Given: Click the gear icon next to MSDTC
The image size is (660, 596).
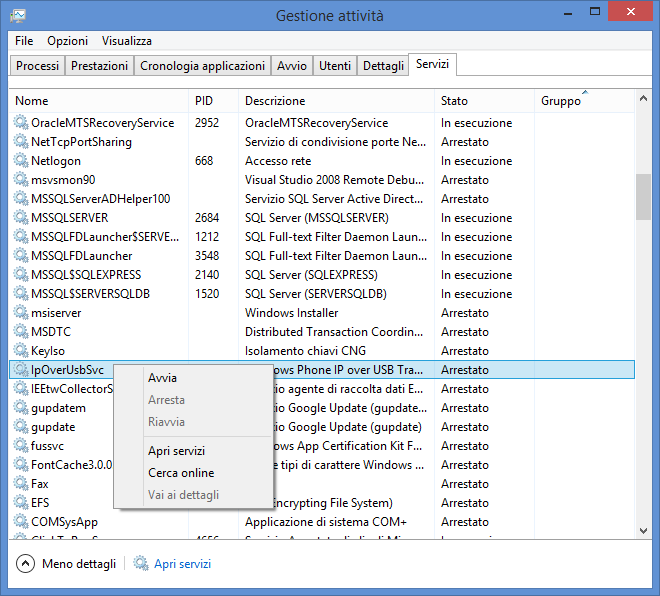Looking at the screenshot, I should point(21,331).
